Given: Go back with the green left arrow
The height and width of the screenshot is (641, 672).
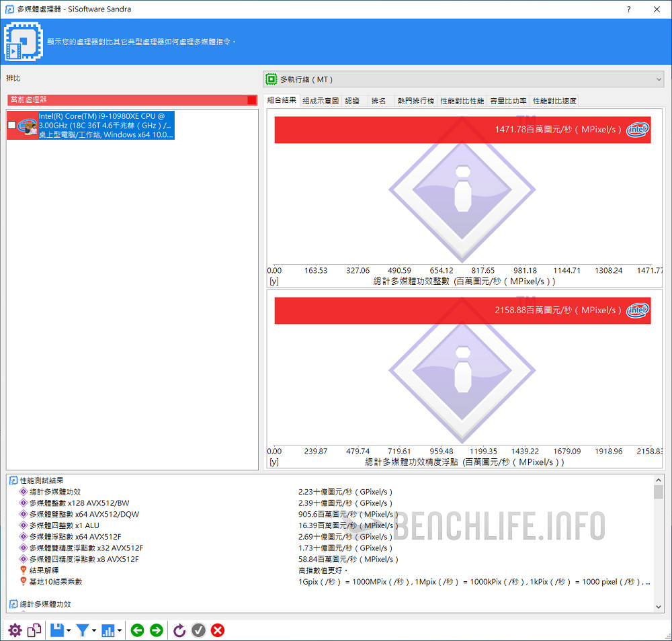Looking at the screenshot, I should (x=137, y=630).
